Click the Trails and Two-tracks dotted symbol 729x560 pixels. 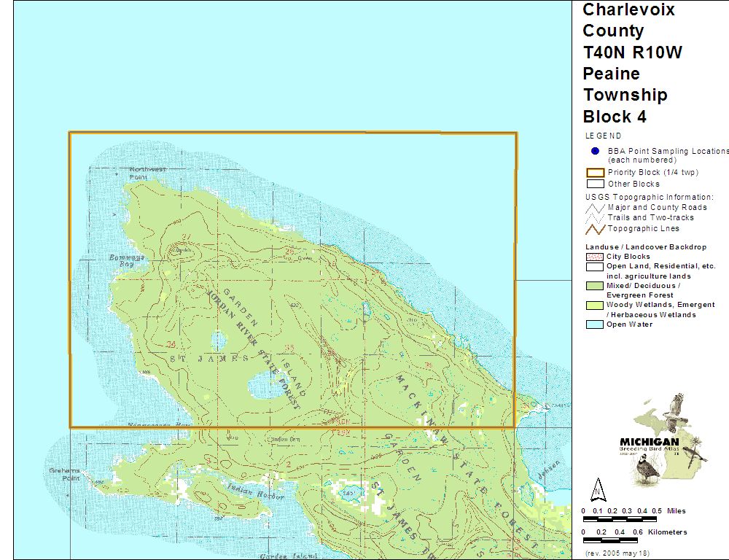click(596, 218)
